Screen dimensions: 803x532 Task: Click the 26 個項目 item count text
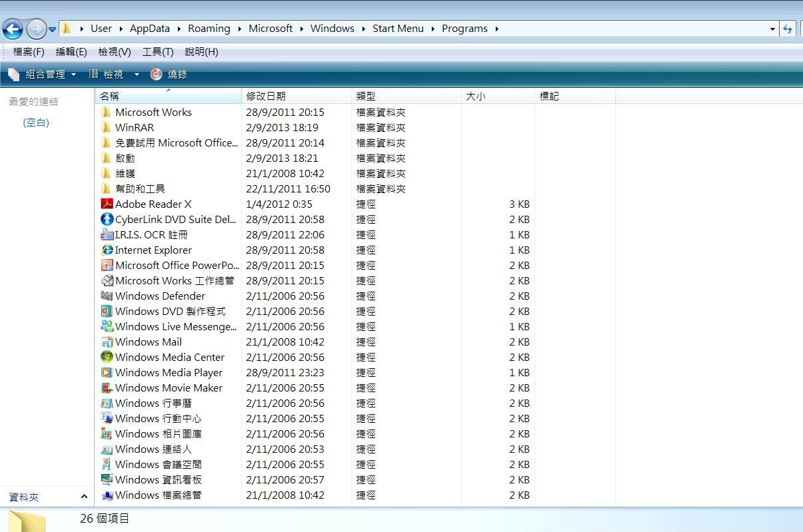click(105, 518)
